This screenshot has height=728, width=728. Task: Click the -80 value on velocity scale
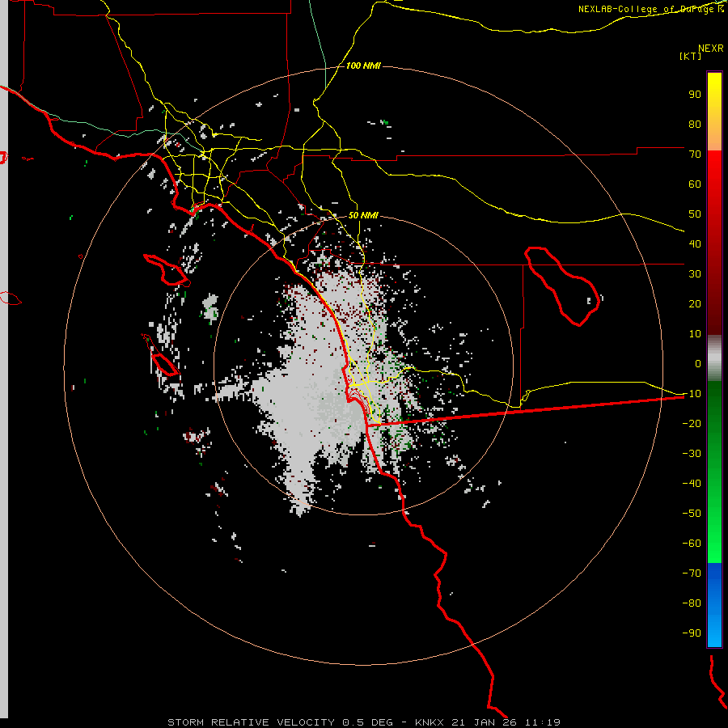point(692,603)
